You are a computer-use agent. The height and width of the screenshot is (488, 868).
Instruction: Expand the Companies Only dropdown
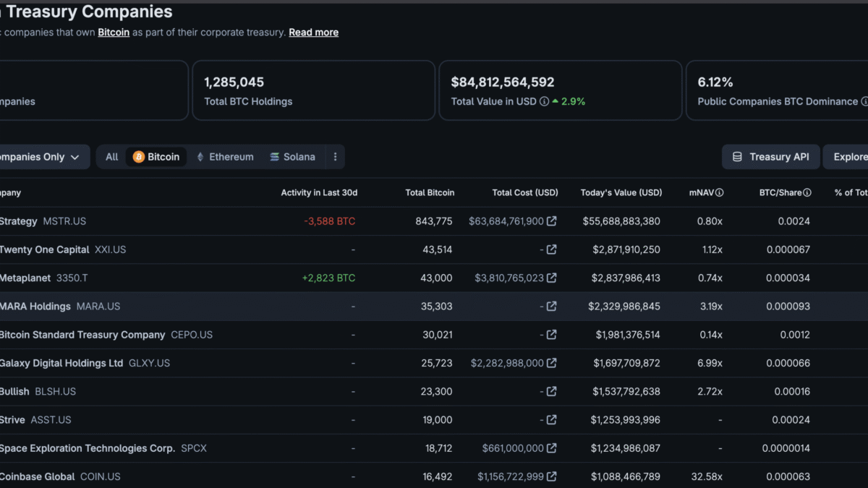[41, 157]
